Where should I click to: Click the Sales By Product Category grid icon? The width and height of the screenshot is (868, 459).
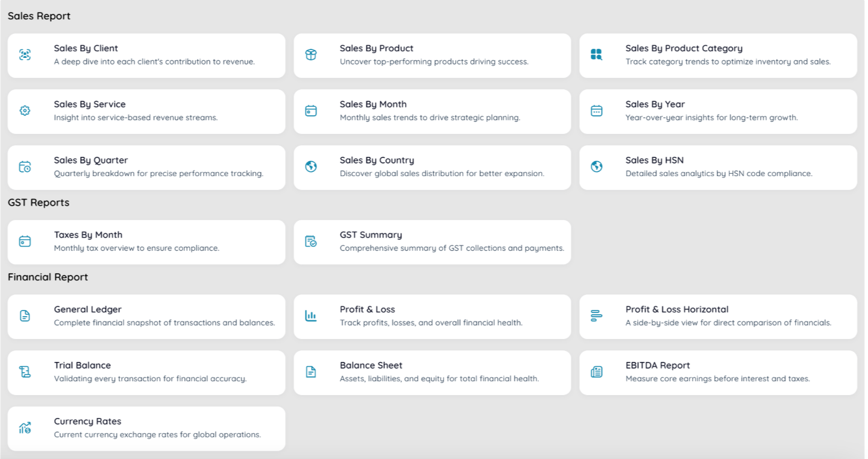[596, 54]
